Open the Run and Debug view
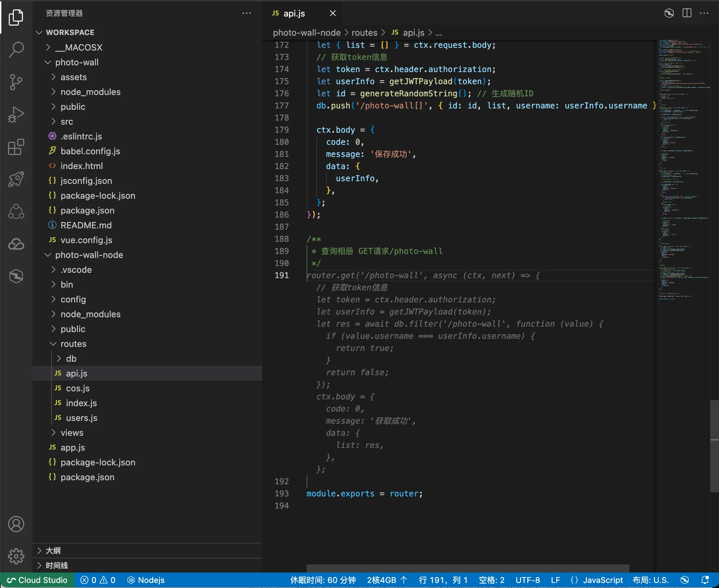 coord(16,115)
